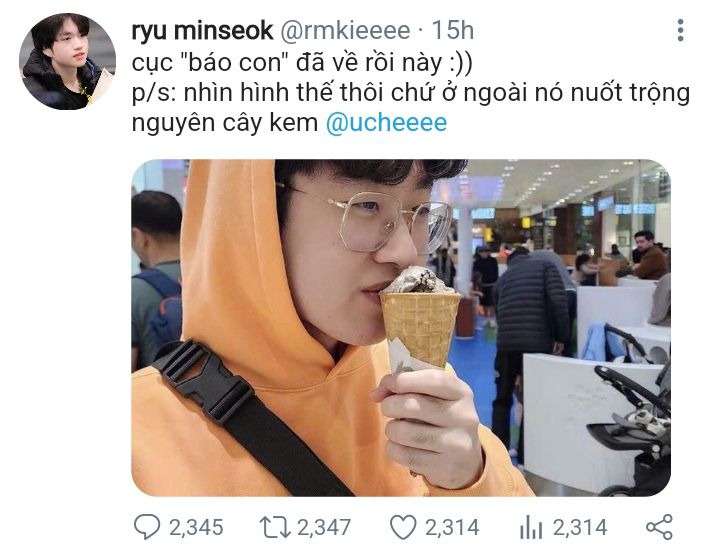The height and width of the screenshot is (556, 720).
Task: Click the tweet line starting with cục
Action: click(302, 62)
